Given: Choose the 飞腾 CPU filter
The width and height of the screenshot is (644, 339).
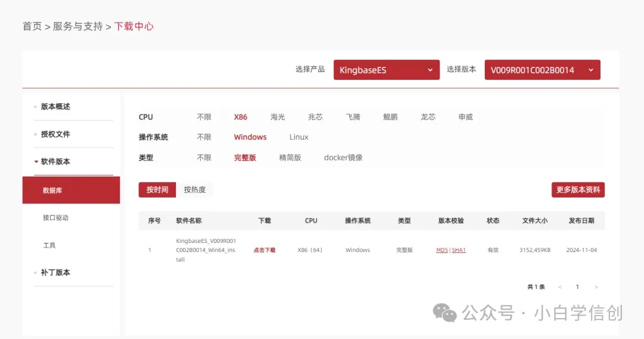Looking at the screenshot, I should tap(353, 117).
